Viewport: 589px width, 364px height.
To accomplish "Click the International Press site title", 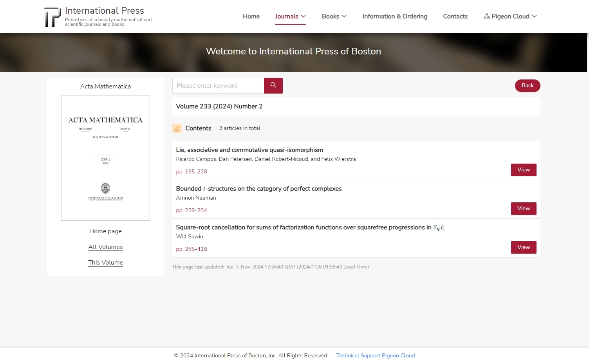I will coord(105,11).
